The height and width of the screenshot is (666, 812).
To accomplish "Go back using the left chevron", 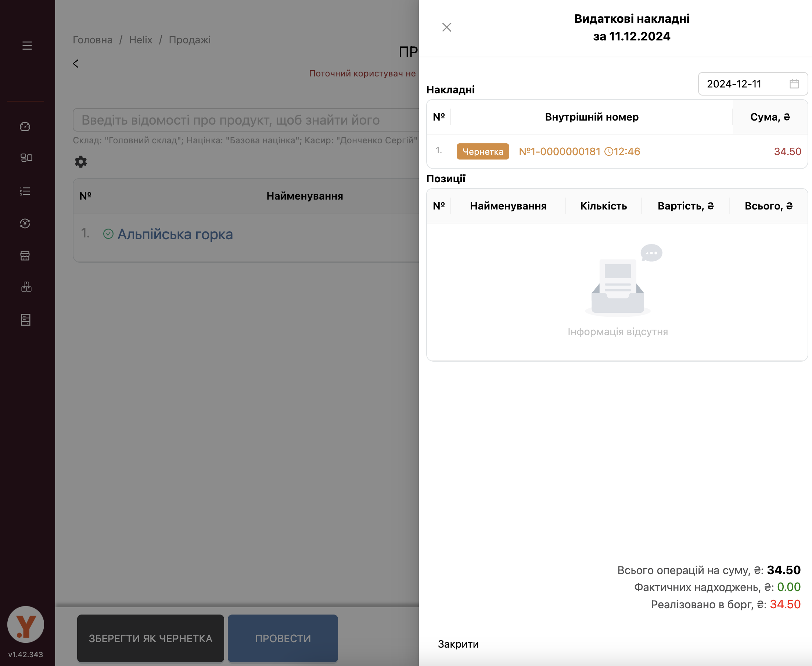I will click(76, 64).
